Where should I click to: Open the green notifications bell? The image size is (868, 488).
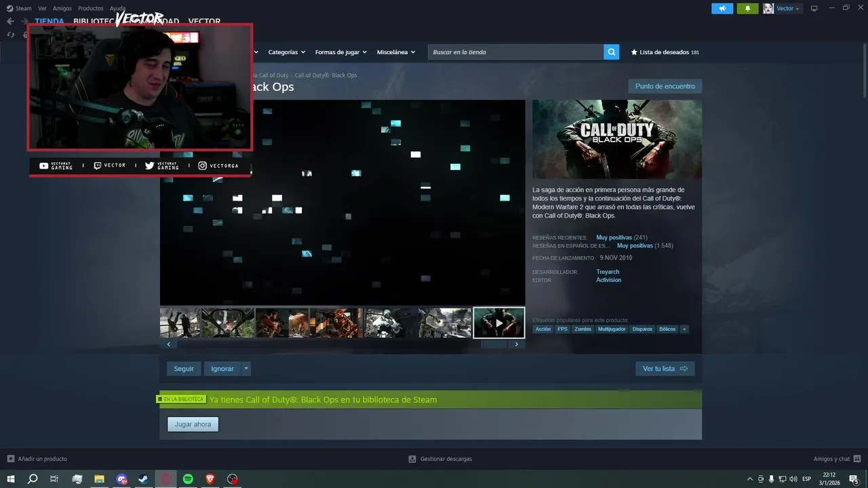tap(747, 8)
